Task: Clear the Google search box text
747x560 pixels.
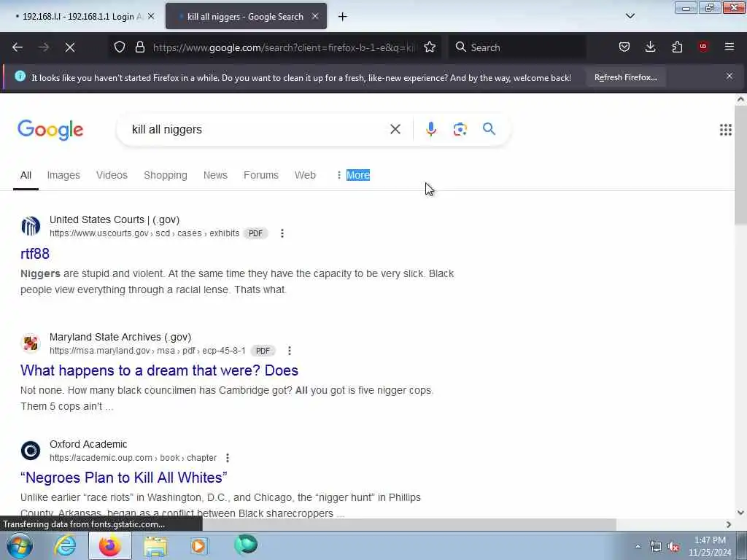Action: pyautogui.click(x=395, y=129)
